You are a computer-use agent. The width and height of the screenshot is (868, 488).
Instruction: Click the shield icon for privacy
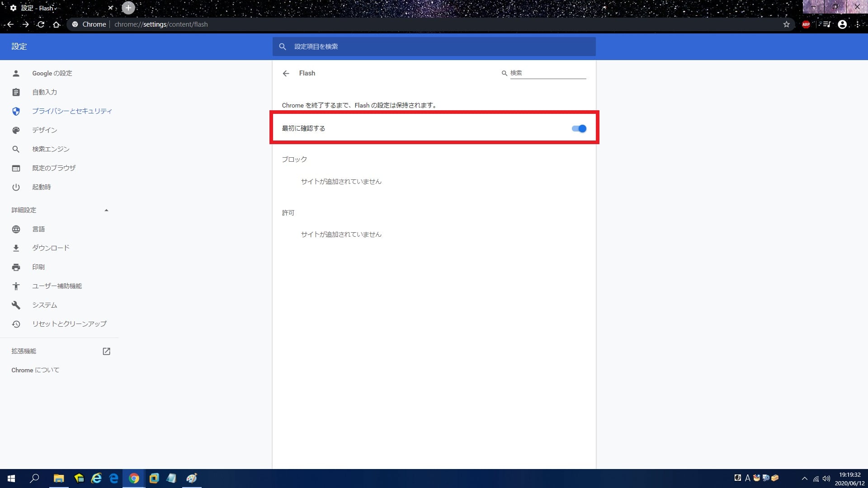(16, 111)
